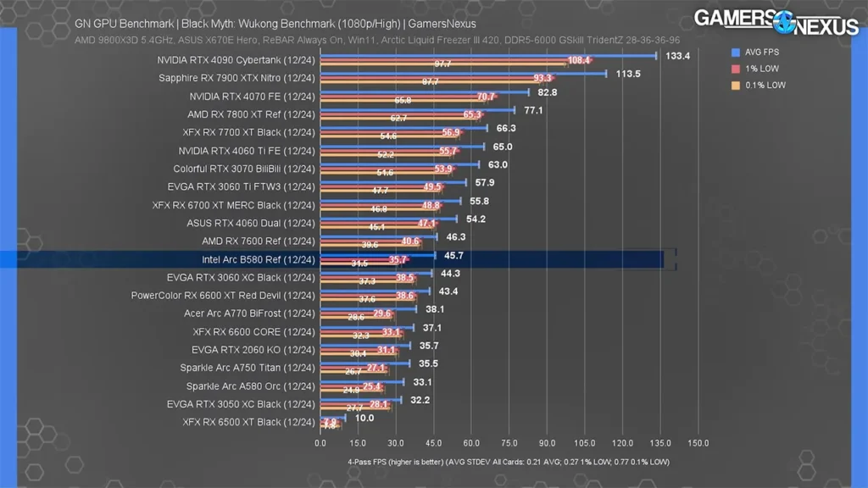The height and width of the screenshot is (488, 868).
Task: Click the blue average bar for RX 7900 XTX Nitro
Action: [x=464, y=74]
